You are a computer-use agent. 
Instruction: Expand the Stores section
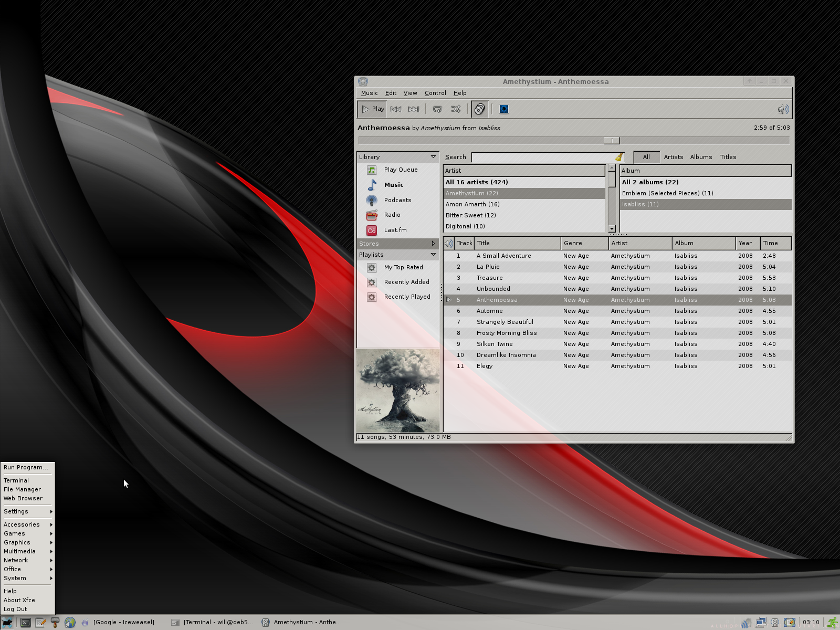coord(433,244)
